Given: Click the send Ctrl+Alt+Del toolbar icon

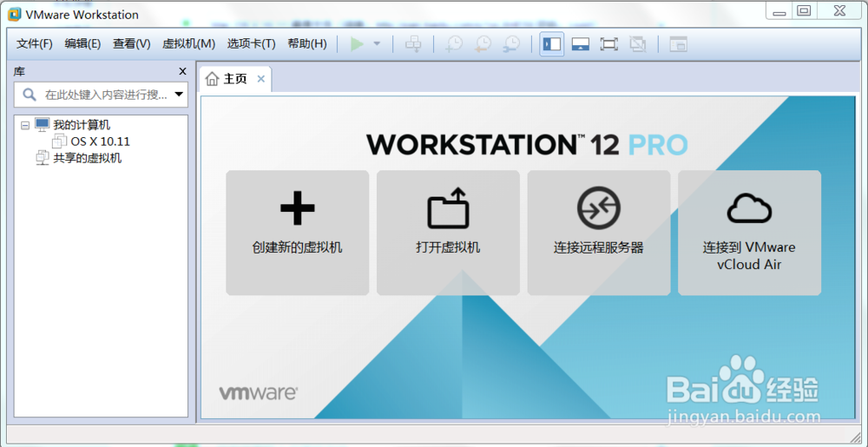Looking at the screenshot, I should pos(413,44).
